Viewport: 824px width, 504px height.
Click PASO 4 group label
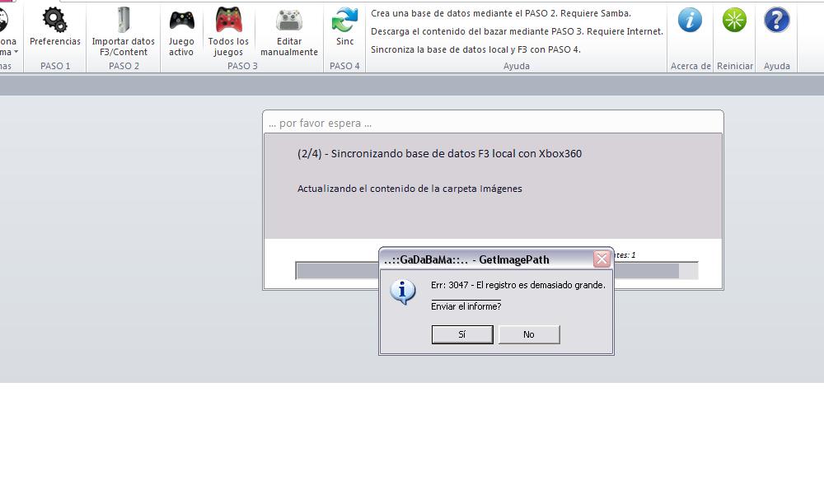(344, 66)
